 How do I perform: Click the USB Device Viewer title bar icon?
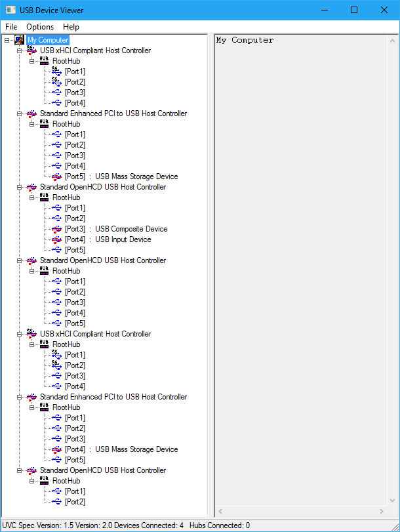click(11, 10)
